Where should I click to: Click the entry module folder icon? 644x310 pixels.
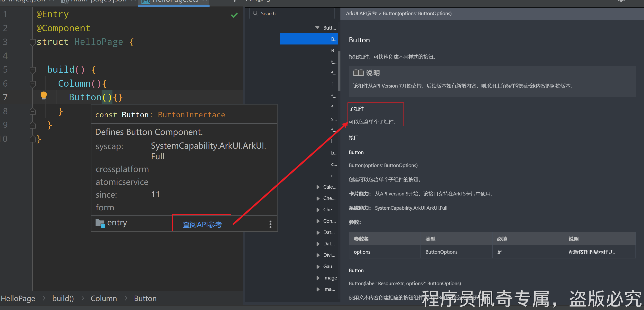coord(100,223)
